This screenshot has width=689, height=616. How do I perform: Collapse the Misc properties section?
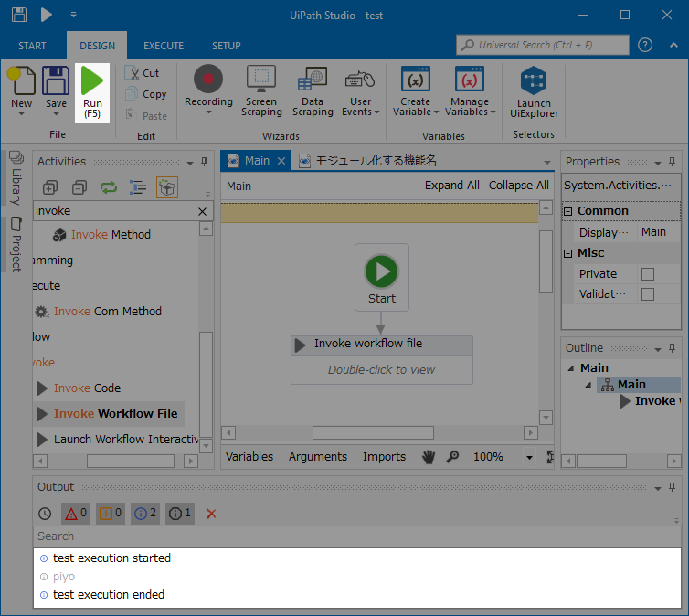[567, 253]
